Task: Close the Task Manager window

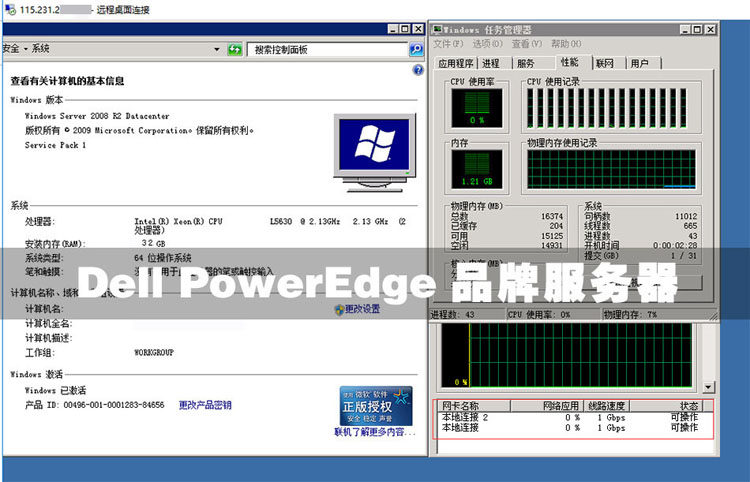Action: click(x=710, y=30)
